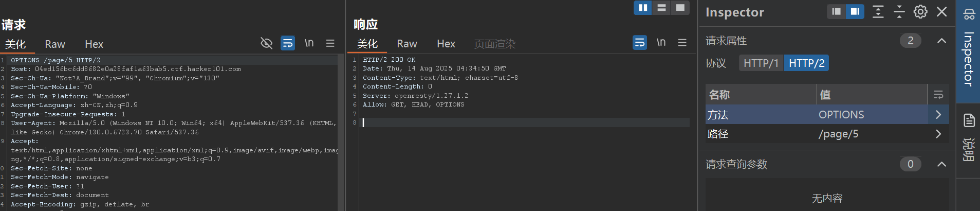Show \n newline characters in request

pos(309,43)
